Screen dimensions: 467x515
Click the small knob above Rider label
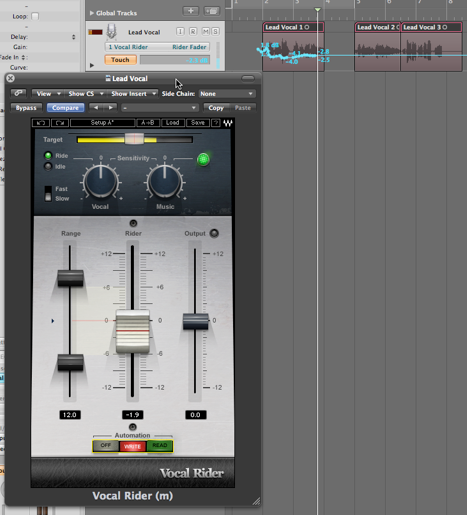click(133, 223)
